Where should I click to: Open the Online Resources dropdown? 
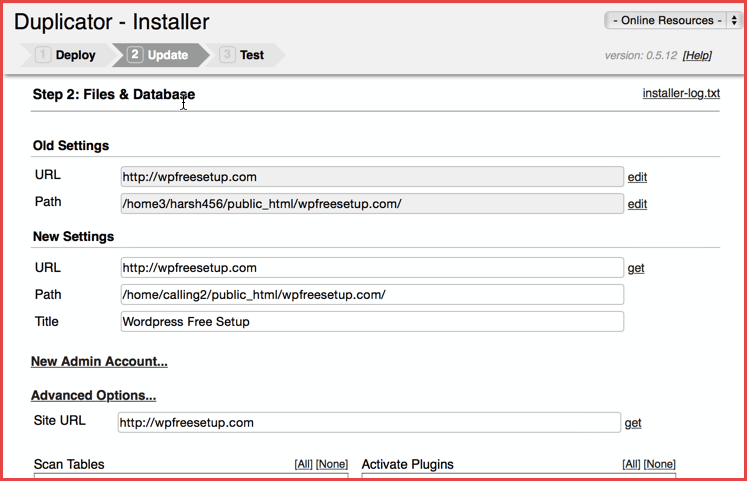tap(674, 20)
